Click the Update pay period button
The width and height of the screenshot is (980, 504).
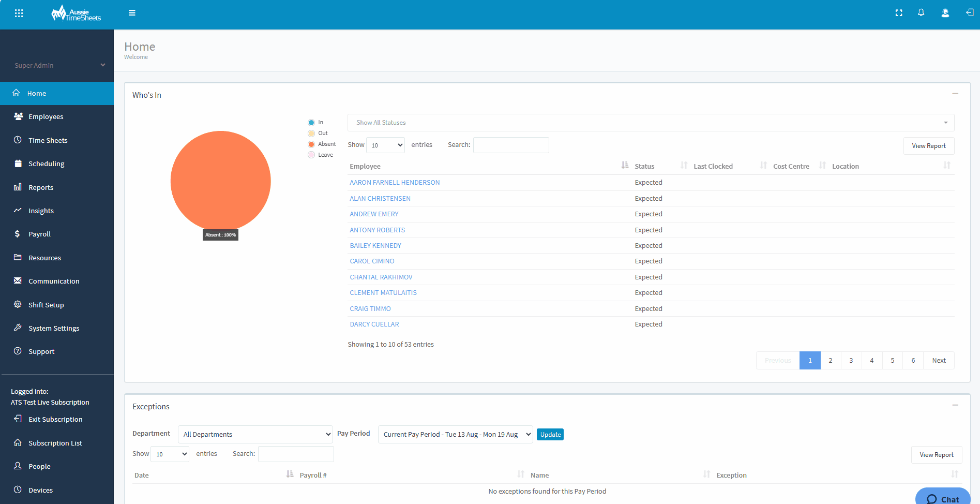tap(550, 435)
